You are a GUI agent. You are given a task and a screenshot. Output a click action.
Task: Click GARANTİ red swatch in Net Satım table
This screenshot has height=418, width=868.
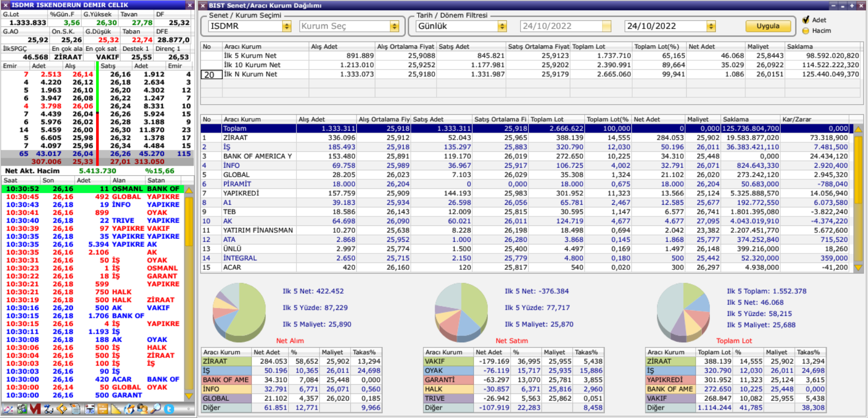448,380
